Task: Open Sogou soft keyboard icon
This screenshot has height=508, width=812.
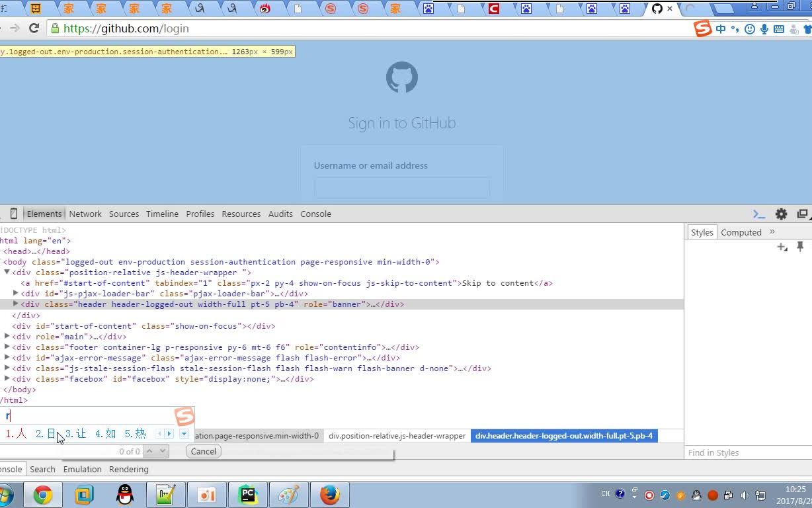Action: click(x=780, y=29)
